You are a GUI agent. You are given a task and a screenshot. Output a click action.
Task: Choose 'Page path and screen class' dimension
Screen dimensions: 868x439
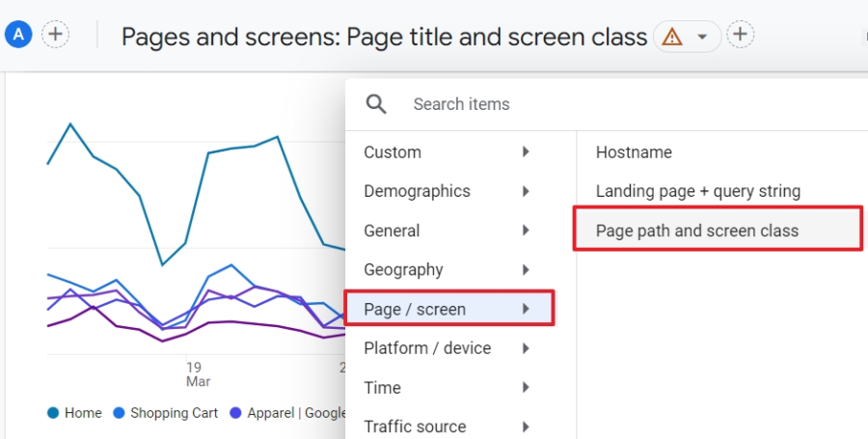click(718, 229)
